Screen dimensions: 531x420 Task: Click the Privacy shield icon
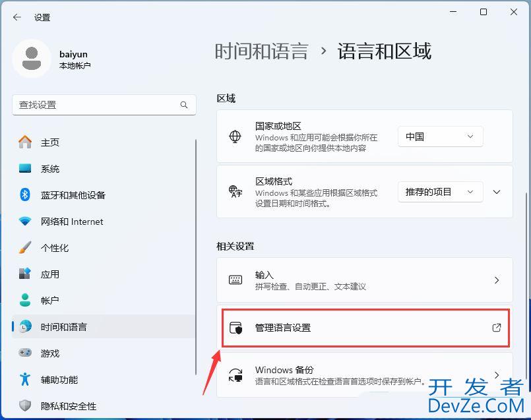click(x=25, y=405)
